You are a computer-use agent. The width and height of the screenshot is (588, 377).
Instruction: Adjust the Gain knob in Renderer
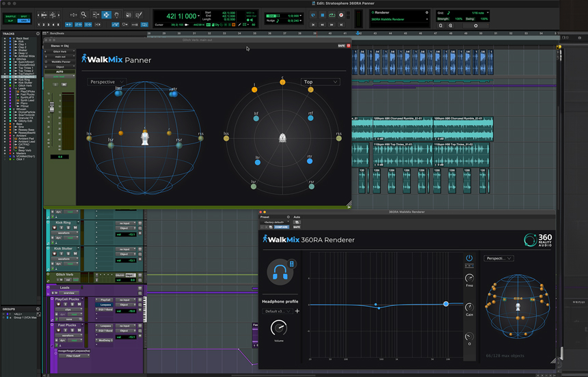[469, 307]
